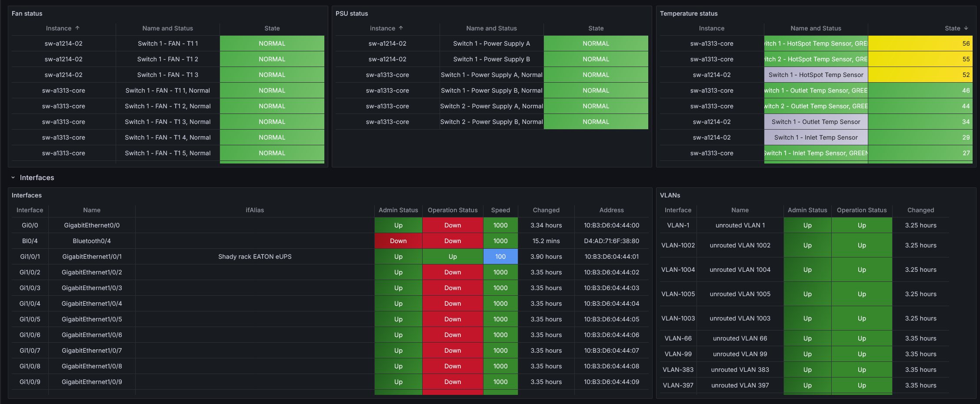Click the MAC address D4:AD:71:6F:38:80

(611, 241)
